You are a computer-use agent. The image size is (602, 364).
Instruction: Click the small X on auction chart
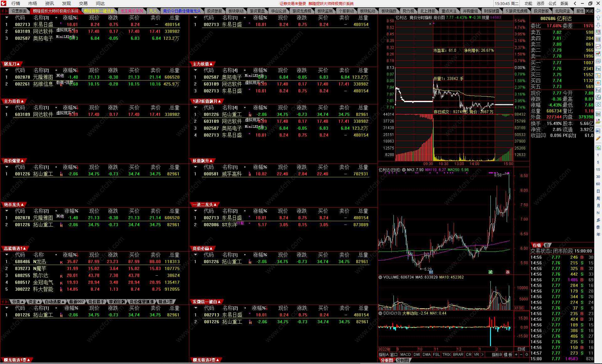coord(430,24)
